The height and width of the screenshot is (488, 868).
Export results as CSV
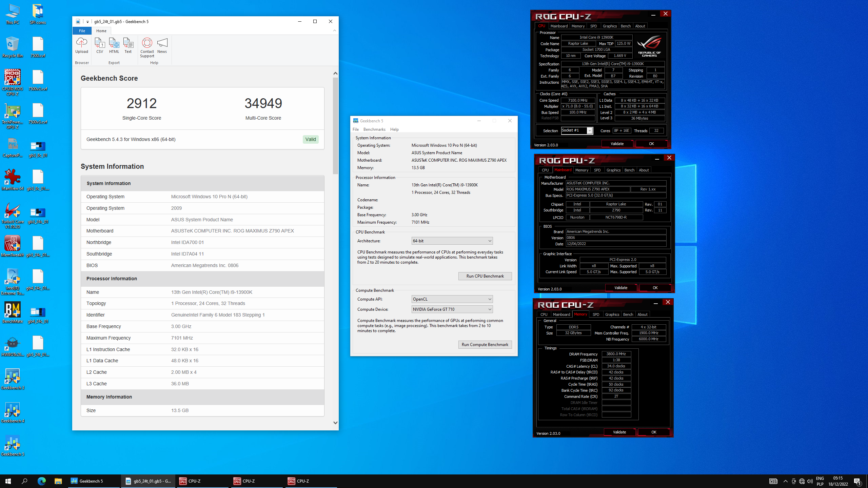click(x=100, y=45)
